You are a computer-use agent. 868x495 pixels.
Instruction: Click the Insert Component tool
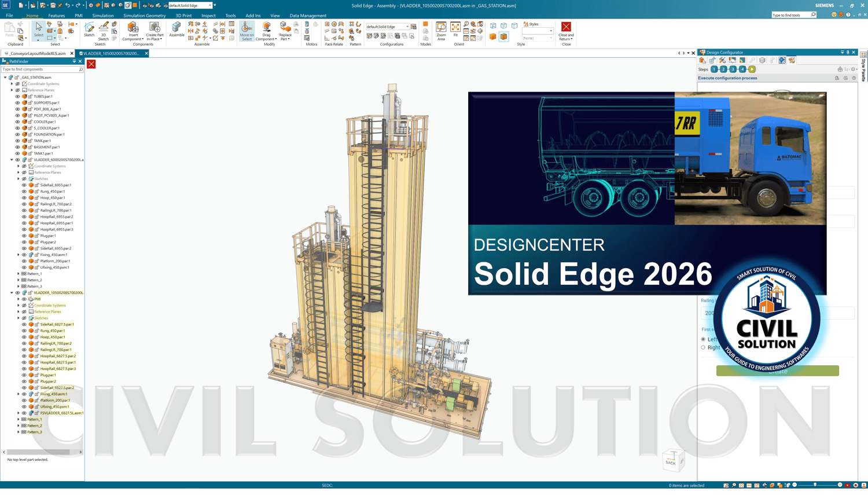(x=133, y=31)
